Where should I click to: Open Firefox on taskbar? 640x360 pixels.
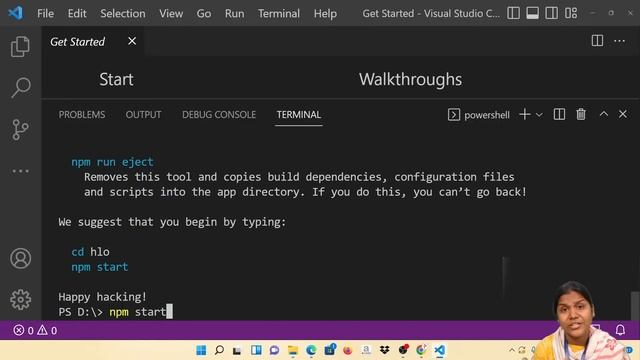click(x=348, y=350)
